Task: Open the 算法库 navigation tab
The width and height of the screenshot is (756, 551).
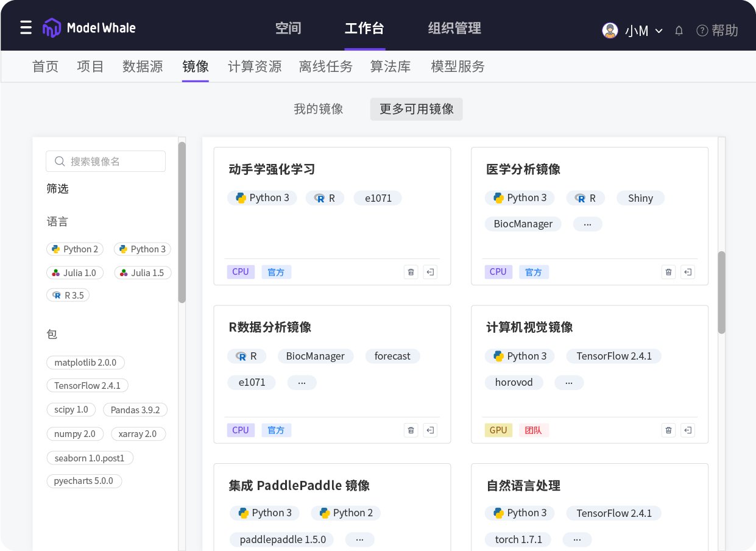Action: coord(390,66)
